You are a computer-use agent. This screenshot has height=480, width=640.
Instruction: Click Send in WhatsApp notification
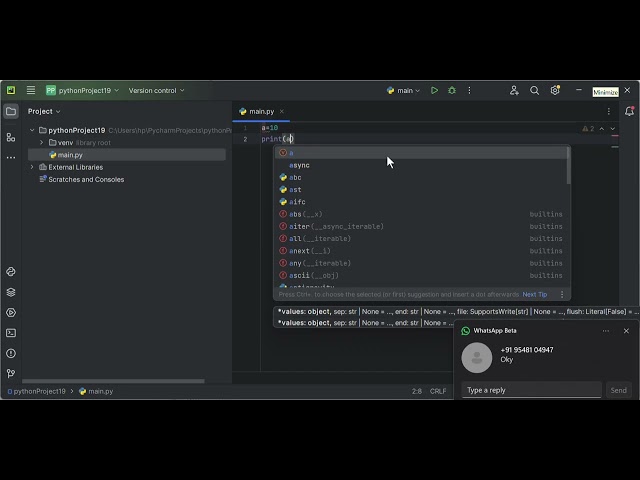coord(618,390)
